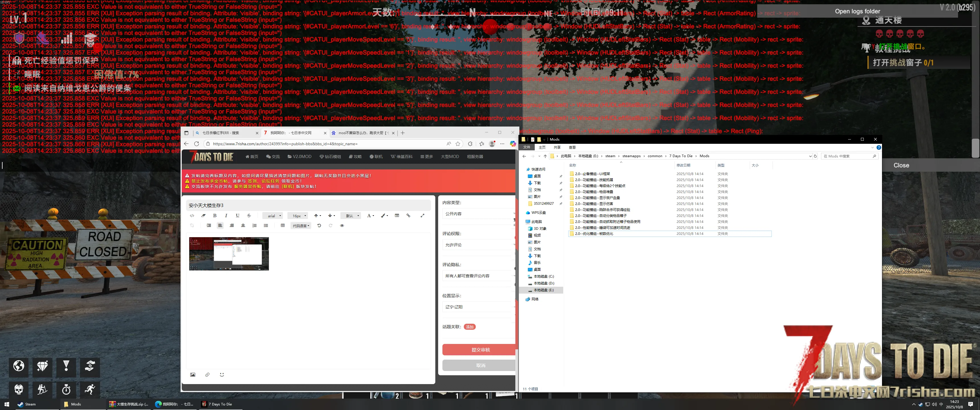Image resolution: width=980 pixels, height=410 pixels.
Task: Click the undo arrow in editor
Action: tap(319, 225)
